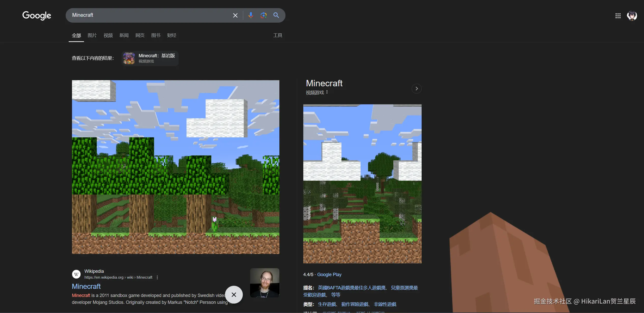Screen dimensions: 644x313
Task: Open the Minecraft Wikipedia article link
Action: [86, 286]
